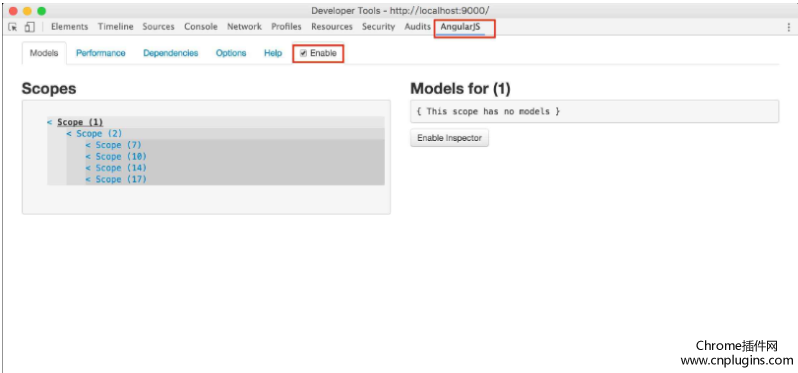Collapse Scope (2) using its arrow
798x373 pixels.
point(69,134)
